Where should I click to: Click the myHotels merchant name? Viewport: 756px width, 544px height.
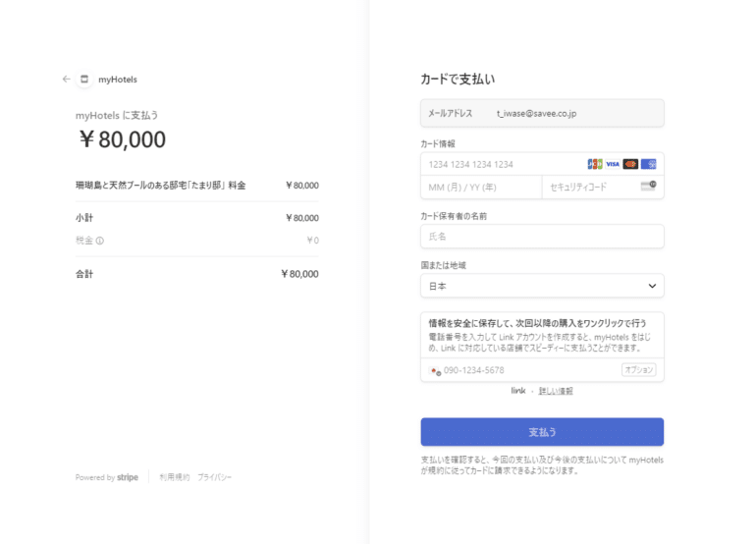point(118,80)
